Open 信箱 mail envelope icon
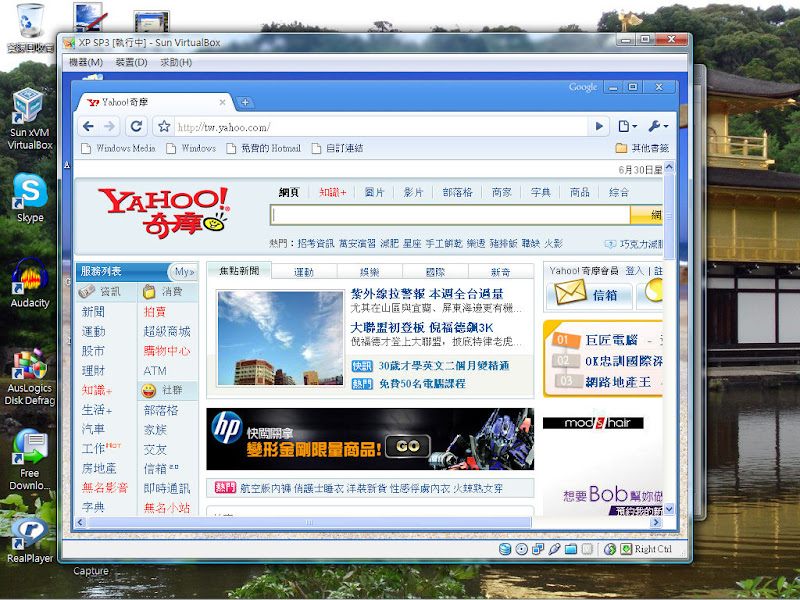 [x=570, y=293]
